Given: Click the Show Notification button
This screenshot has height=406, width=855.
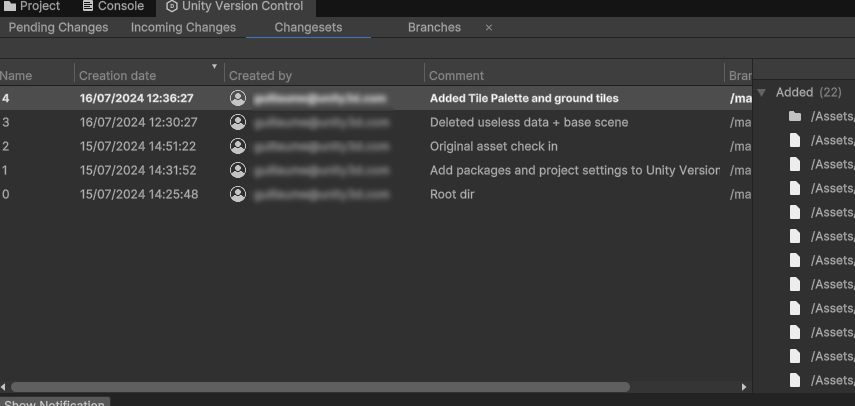Looking at the screenshot, I should [x=55, y=402].
